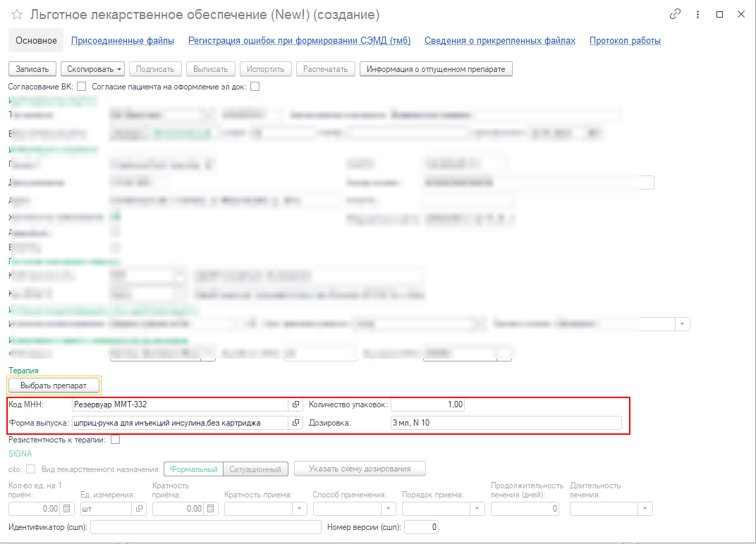Screen dimensions: 756x544
Task: Open calculator in Кол-во ед. на 1 приём
Action: click(67, 508)
